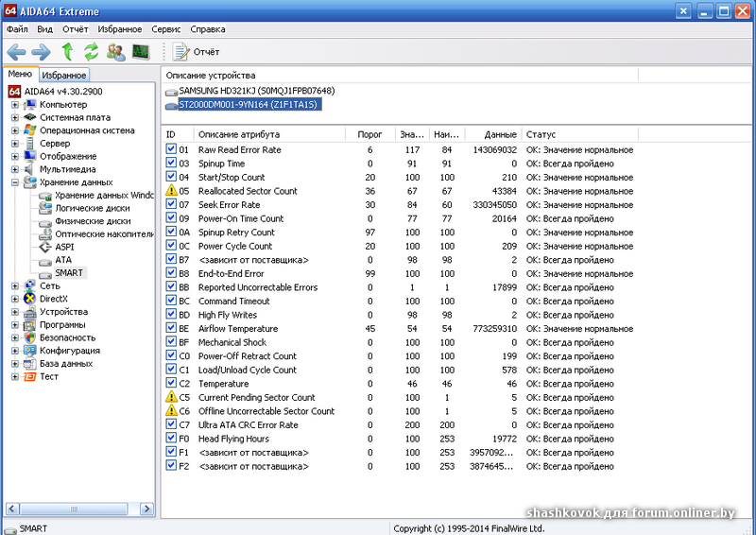The height and width of the screenshot is (535, 756).
Task: Toggle checkbox for Power-On Time Count
Action: pyautogui.click(x=171, y=217)
